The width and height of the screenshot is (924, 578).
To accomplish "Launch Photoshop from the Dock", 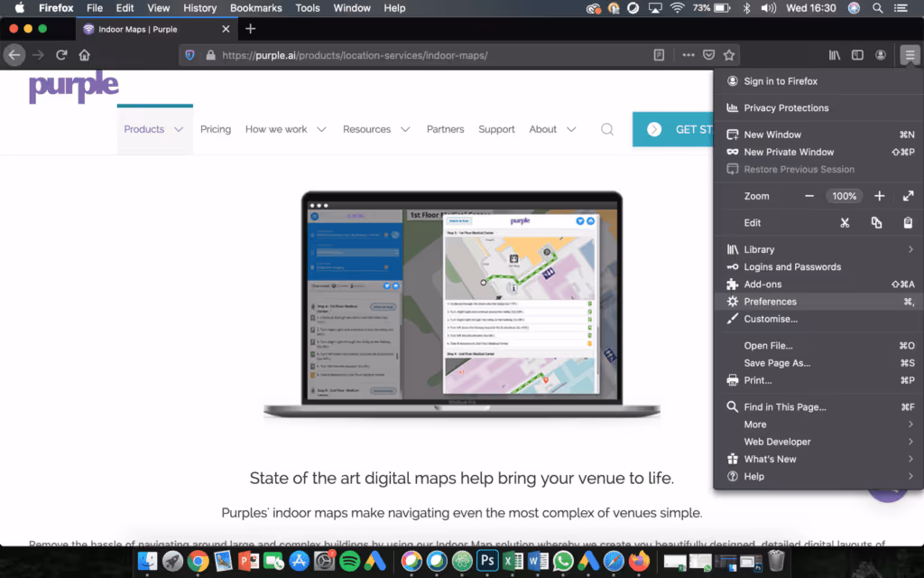I will click(x=487, y=561).
